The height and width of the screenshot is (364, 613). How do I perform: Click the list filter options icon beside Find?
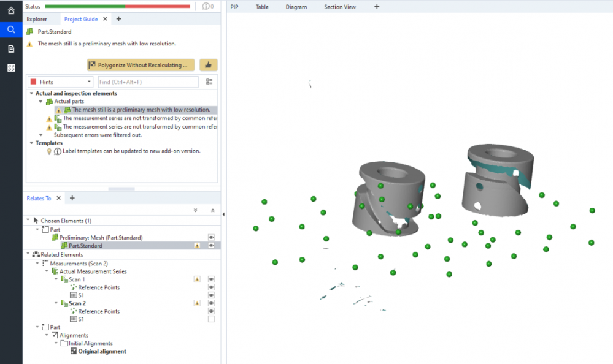click(209, 82)
